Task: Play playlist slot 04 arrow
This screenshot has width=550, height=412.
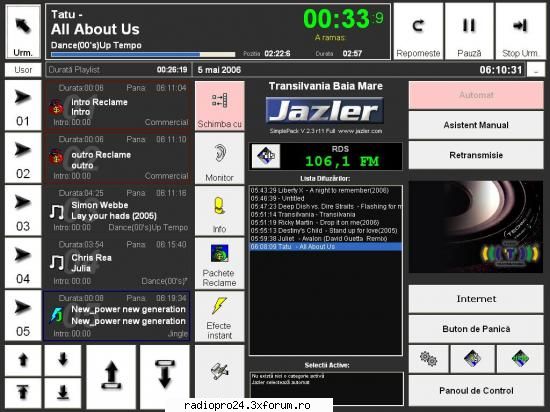Action: pos(23,263)
